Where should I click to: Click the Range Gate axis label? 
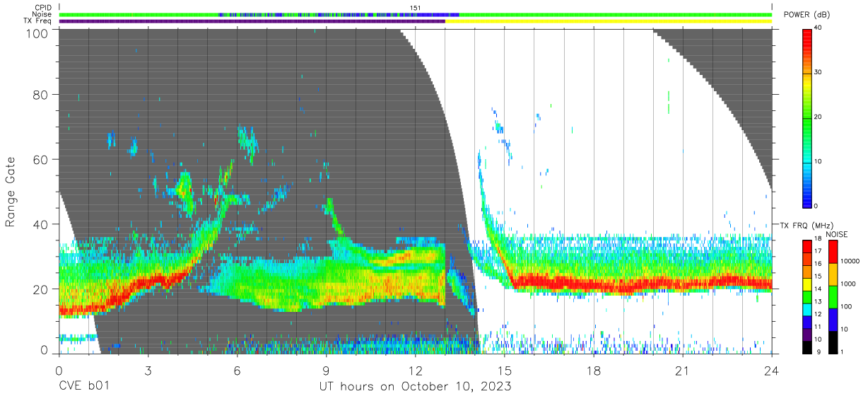(11, 192)
